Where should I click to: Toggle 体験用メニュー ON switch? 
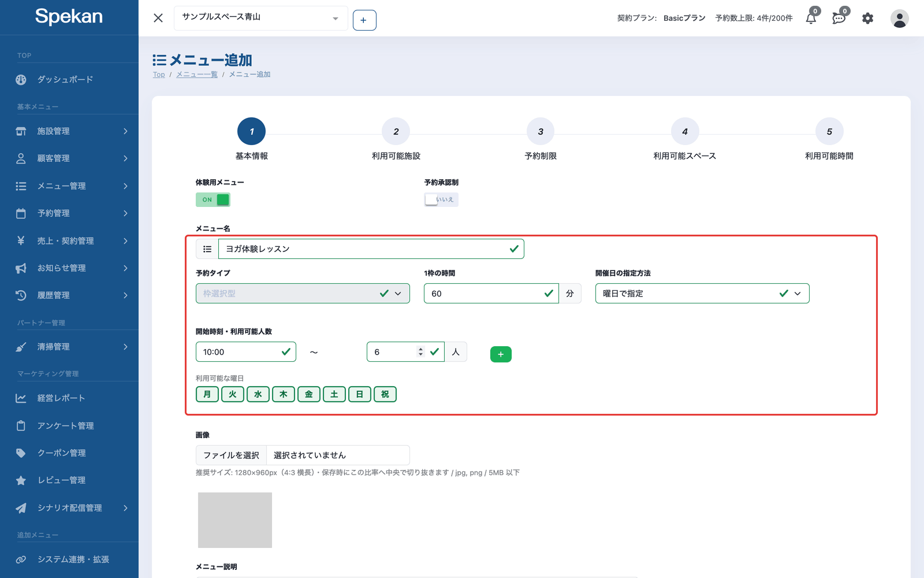(213, 200)
